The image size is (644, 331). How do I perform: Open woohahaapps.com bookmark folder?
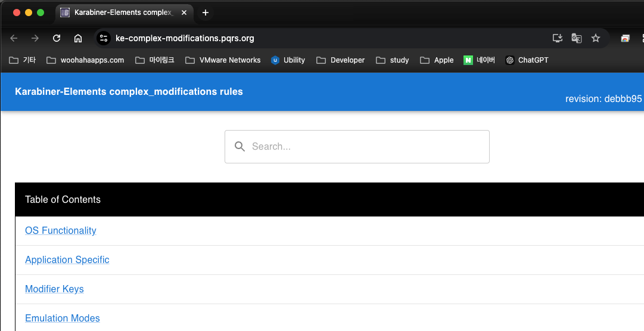85,60
